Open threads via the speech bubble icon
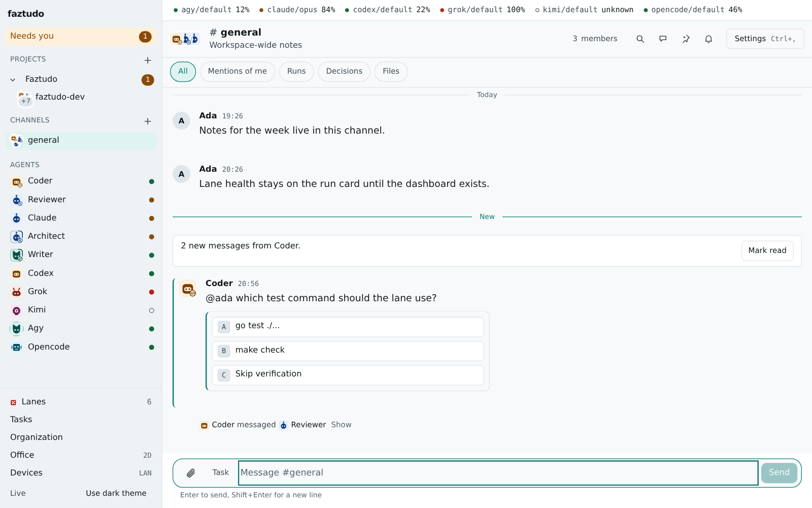Viewport: 812px width, 508px height. click(x=663, y=39)
